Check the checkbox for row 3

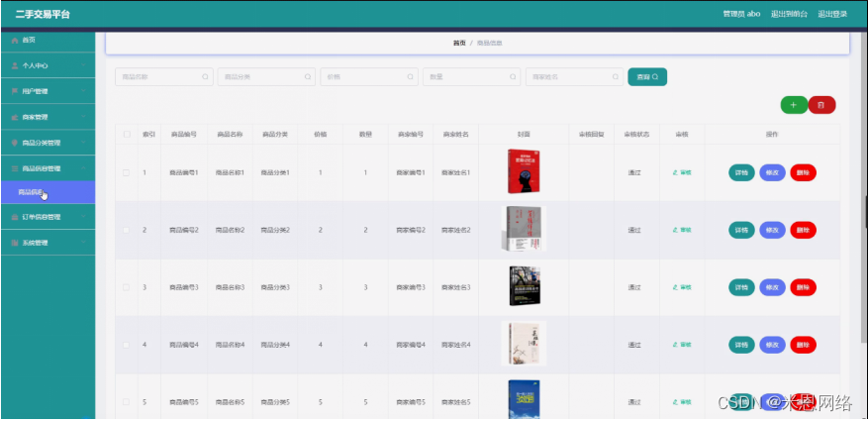pos(127,287)
